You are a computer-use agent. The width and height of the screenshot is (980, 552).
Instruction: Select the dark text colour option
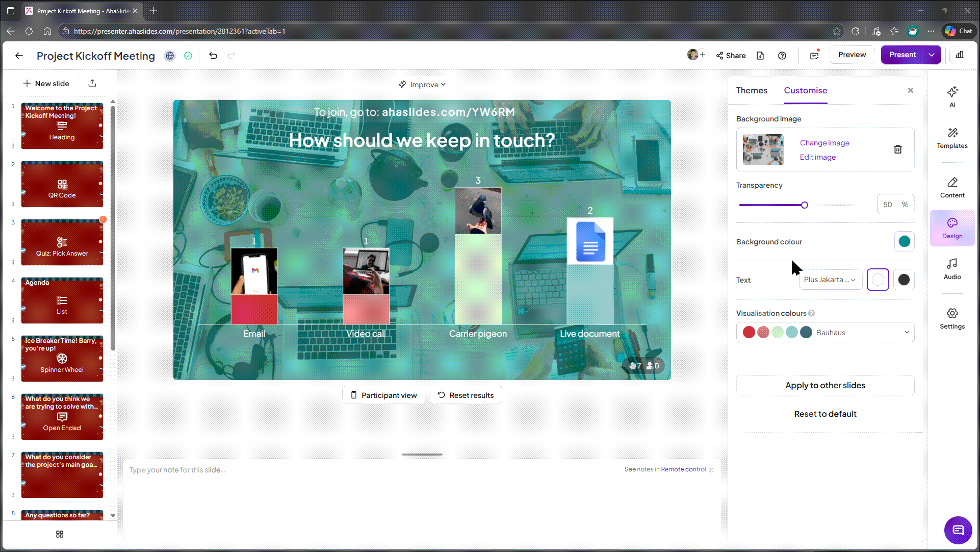point(904,280)
